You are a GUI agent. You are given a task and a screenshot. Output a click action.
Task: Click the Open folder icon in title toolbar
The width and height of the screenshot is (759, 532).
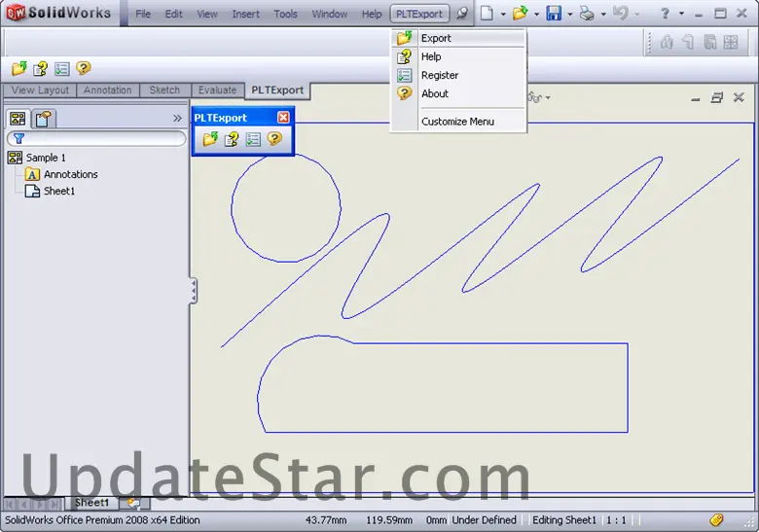coord(520,13)
